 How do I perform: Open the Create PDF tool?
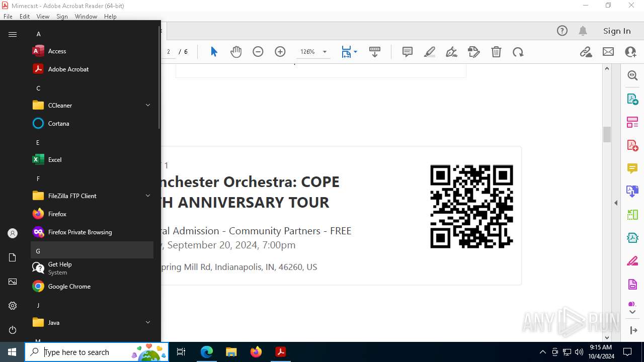pos(632,145)
